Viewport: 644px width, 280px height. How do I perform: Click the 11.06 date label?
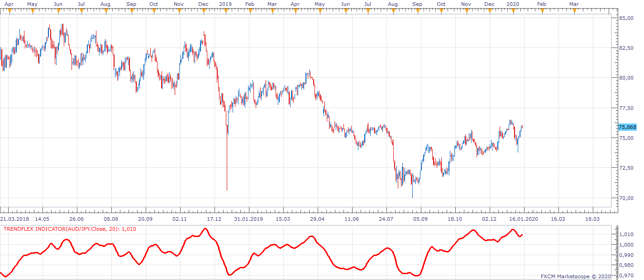point(352,219)
